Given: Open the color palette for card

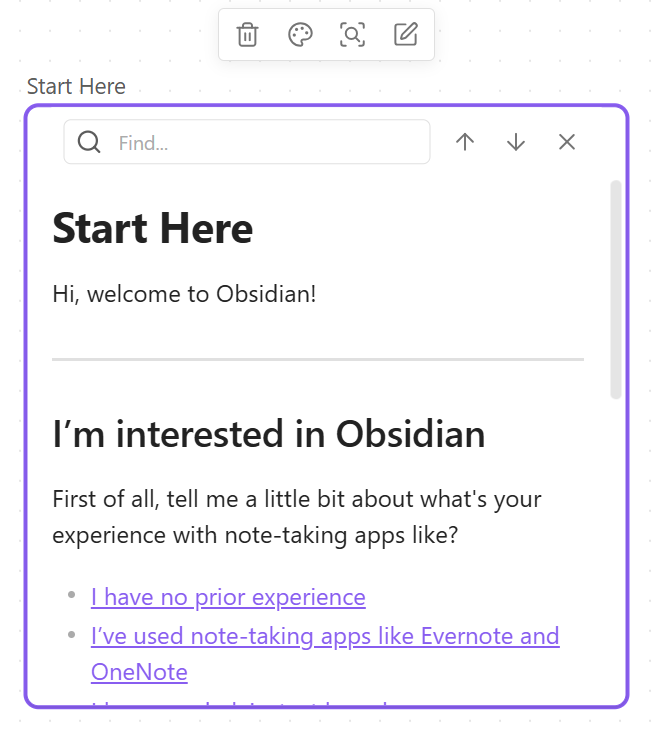Looking at the screenshot, I should (x=300, y=35).
